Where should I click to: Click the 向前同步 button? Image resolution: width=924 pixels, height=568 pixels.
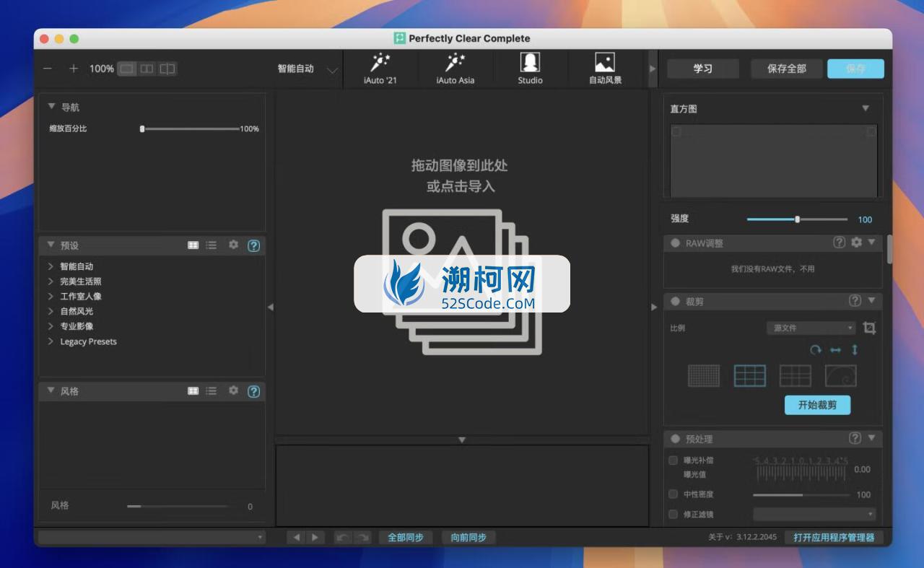468,537
